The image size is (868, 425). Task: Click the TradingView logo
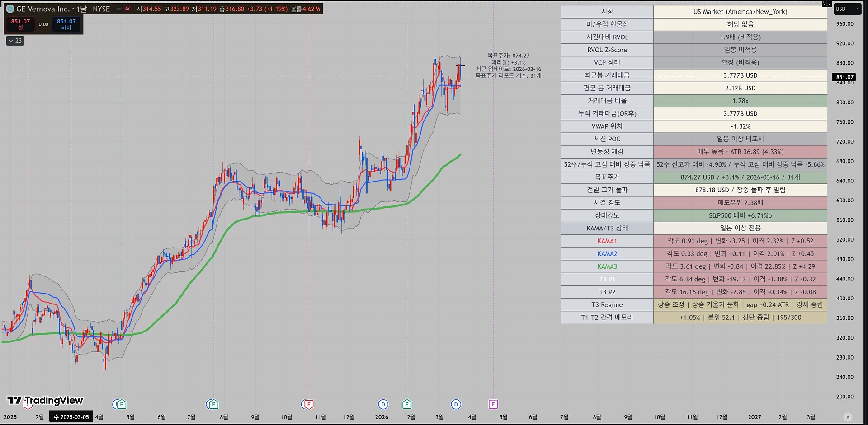point(45,401)
